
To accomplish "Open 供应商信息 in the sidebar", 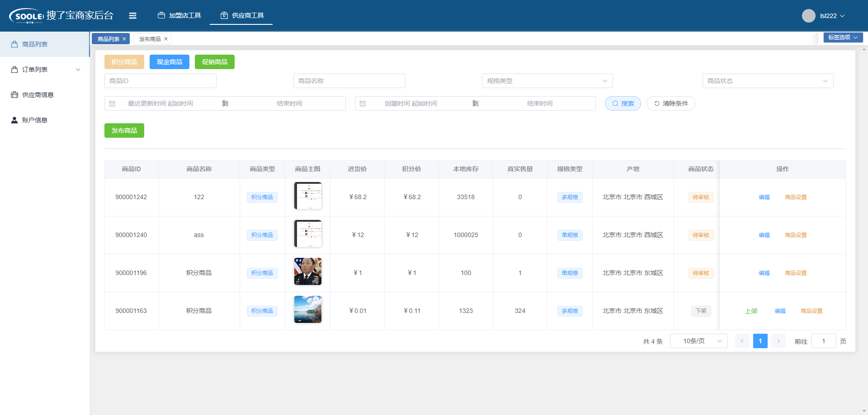I will 45,95.
